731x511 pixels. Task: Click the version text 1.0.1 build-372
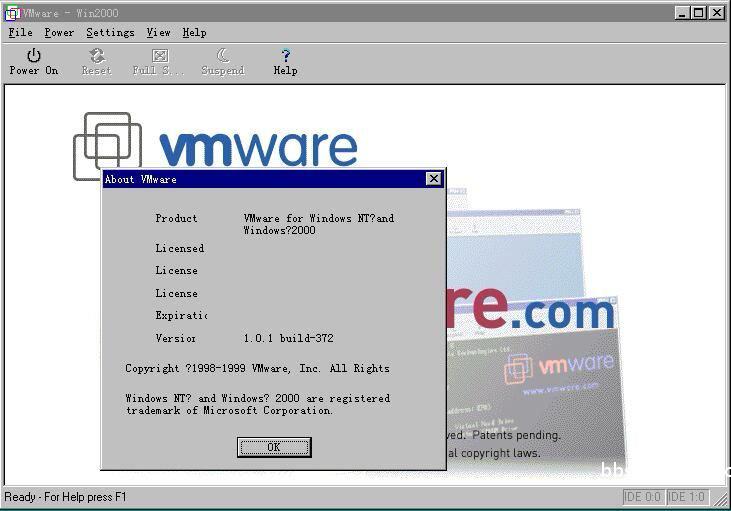point(289,338)
